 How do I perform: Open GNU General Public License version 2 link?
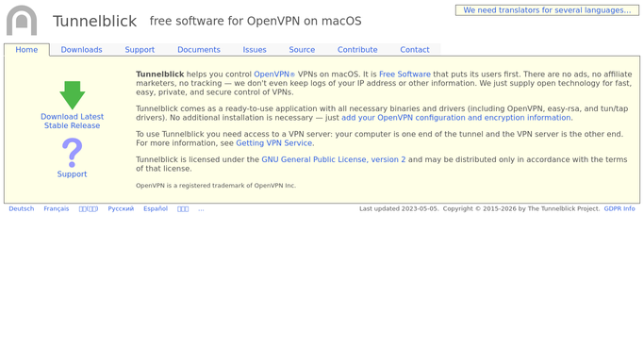[334, 159]
